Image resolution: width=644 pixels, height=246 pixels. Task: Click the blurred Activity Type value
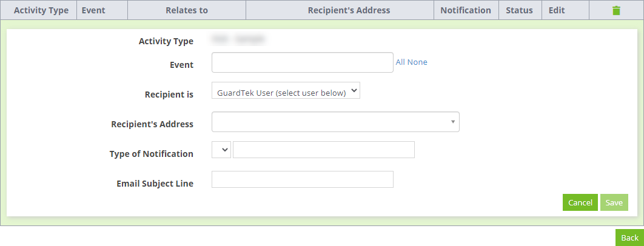point(238,39)
